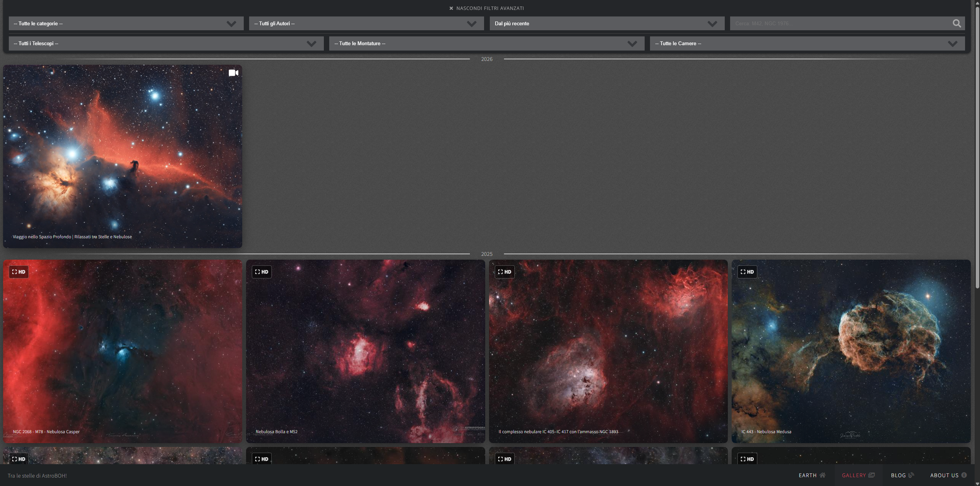Open HD view of IC 443 Medusa
The width and height of the screenshot is (980, 486).
pyautogui.click(x=747, y=272)
